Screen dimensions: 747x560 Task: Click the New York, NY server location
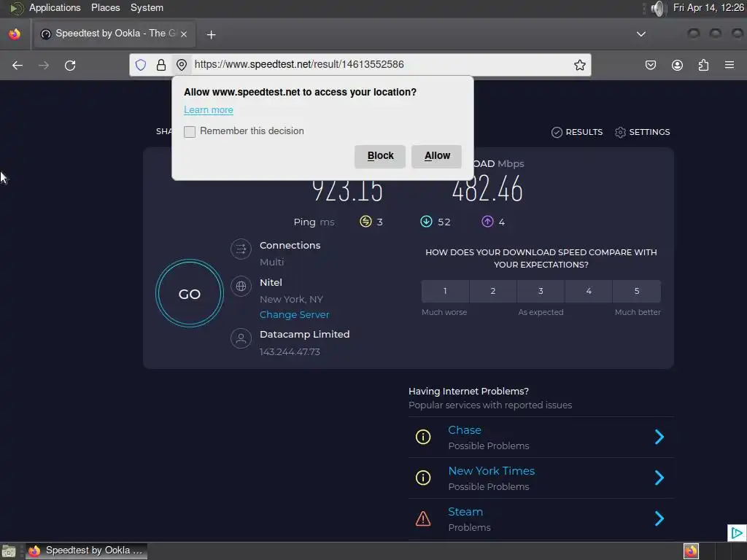coord(291,299)
